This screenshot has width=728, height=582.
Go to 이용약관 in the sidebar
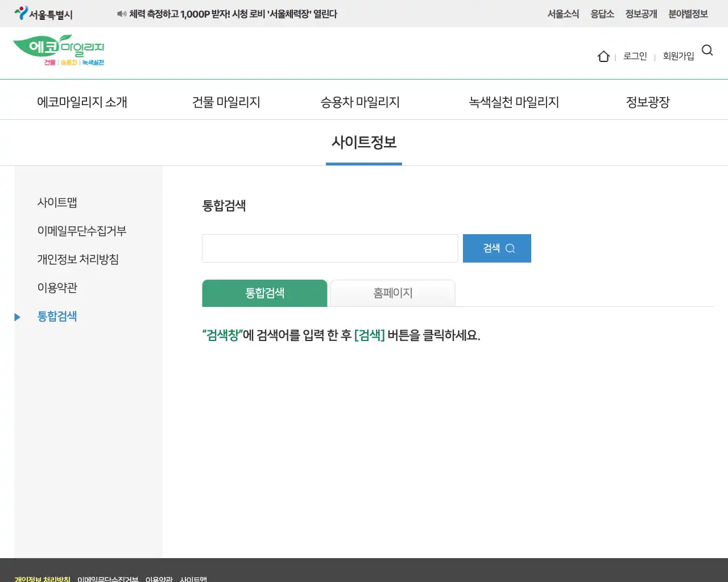[x=57, y=288]
